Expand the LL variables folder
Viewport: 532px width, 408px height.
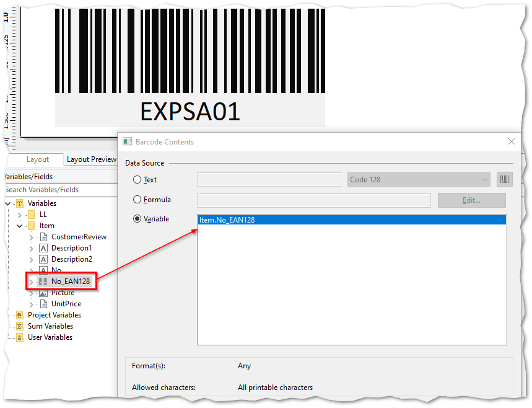[19, 214]
